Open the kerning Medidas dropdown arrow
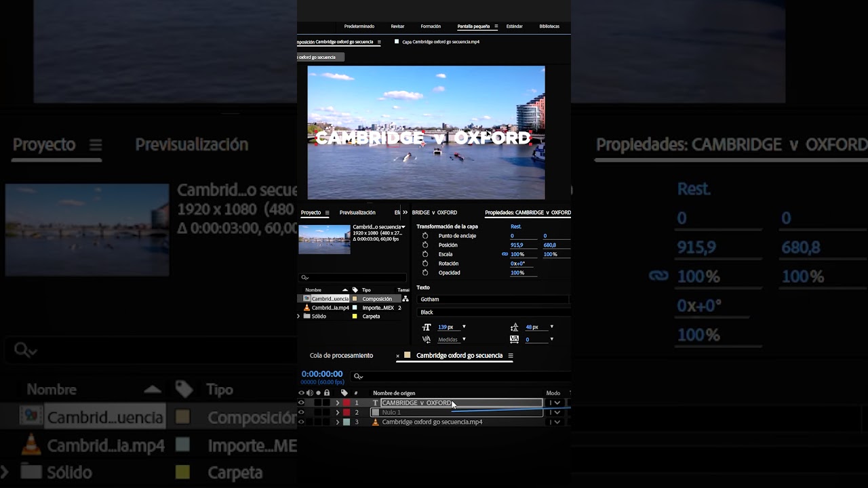 coord(464,339)
